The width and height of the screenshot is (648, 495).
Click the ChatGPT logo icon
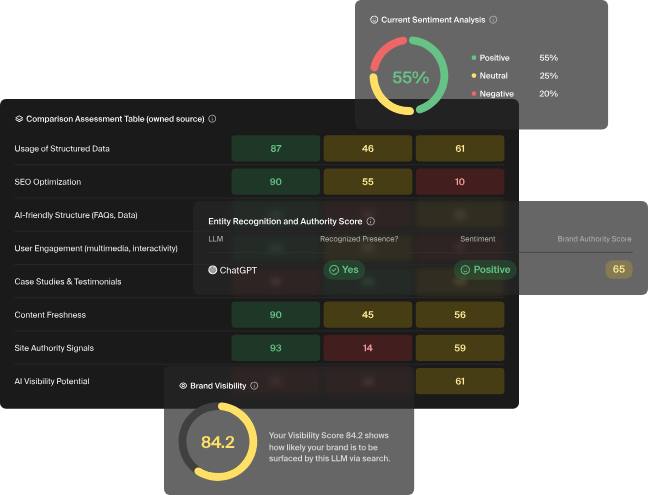pos(213,270)
